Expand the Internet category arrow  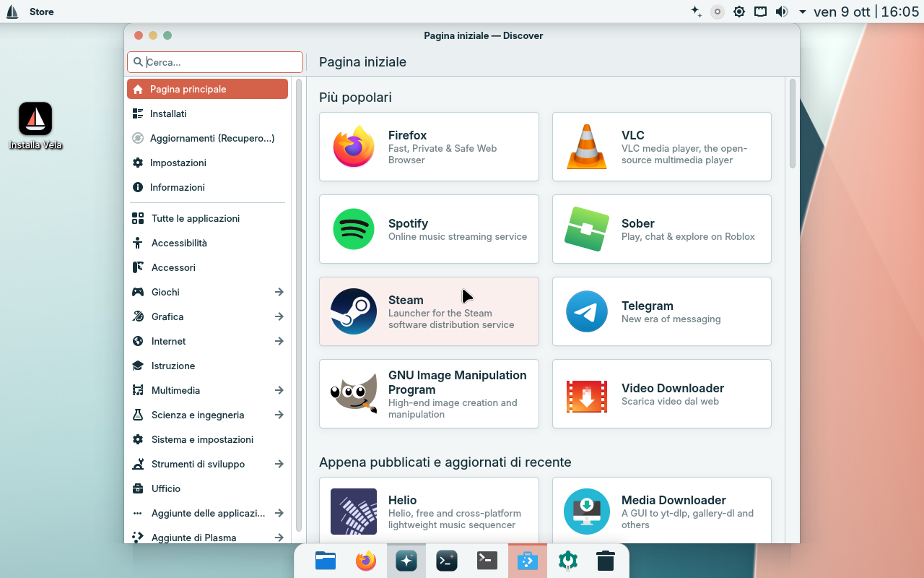(x=279, y=341)
